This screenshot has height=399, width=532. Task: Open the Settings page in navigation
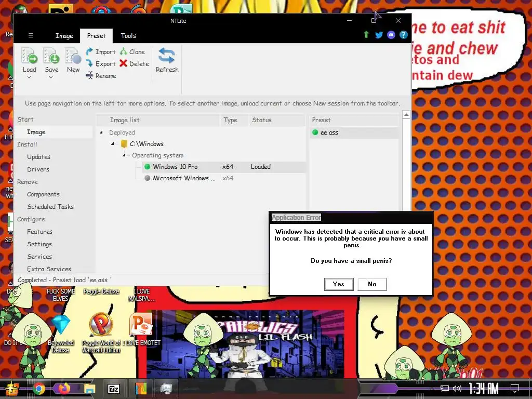(39, 244)
